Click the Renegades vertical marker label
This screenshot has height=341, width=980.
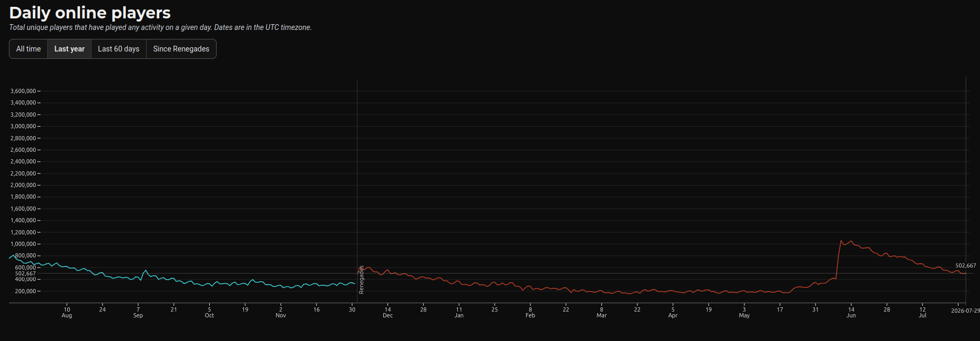click(361, 280)
